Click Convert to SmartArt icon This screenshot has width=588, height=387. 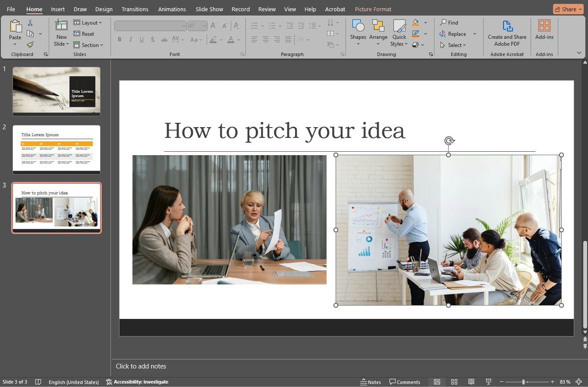(330, 45)
